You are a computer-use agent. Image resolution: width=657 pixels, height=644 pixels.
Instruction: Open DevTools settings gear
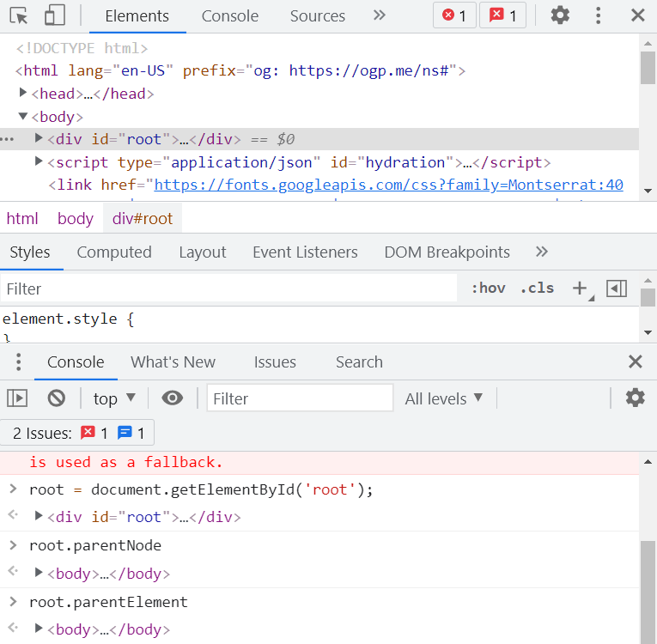[560, 15]
